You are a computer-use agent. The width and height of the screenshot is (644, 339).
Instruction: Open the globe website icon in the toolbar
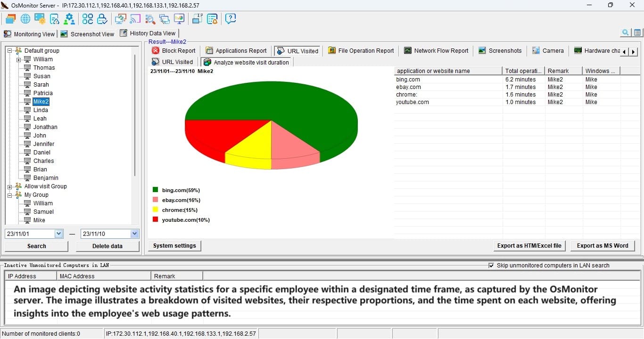pyautogui.click(x=25, y=19)
